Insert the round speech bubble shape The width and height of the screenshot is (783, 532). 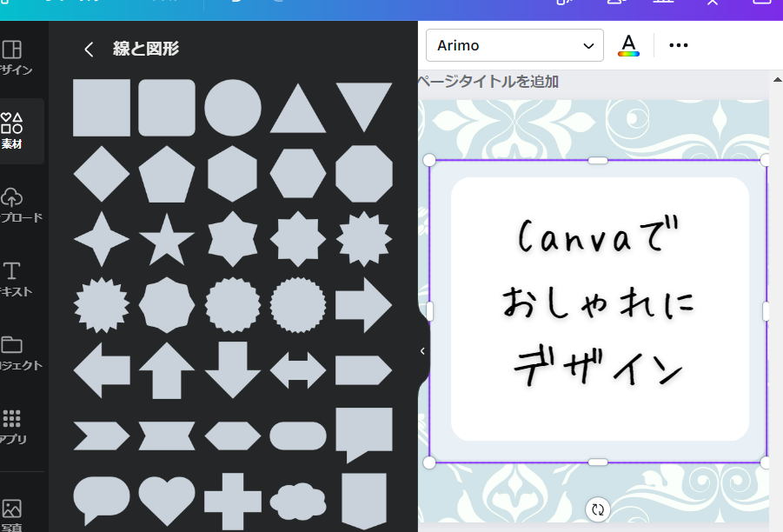click(102, 501)
